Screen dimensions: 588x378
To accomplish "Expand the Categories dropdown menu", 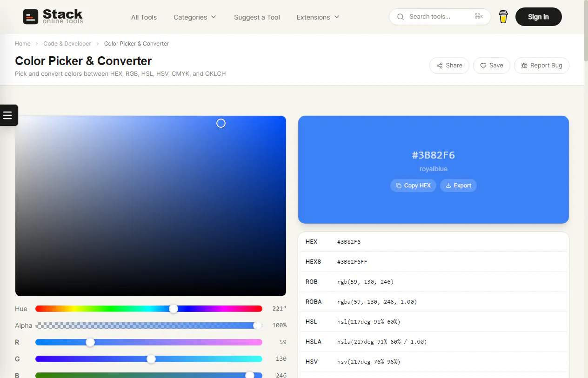I will (195, 17).
